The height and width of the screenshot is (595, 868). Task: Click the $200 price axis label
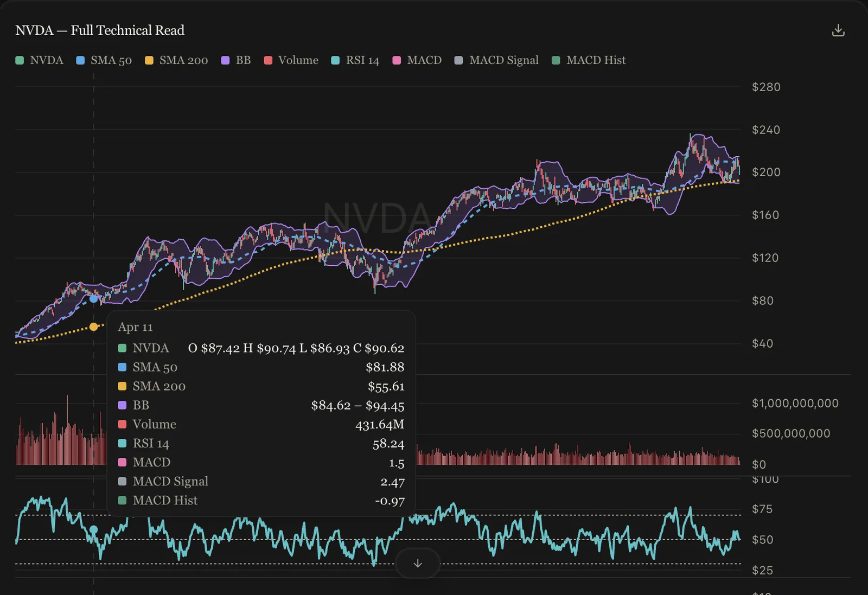coord(766,172)
